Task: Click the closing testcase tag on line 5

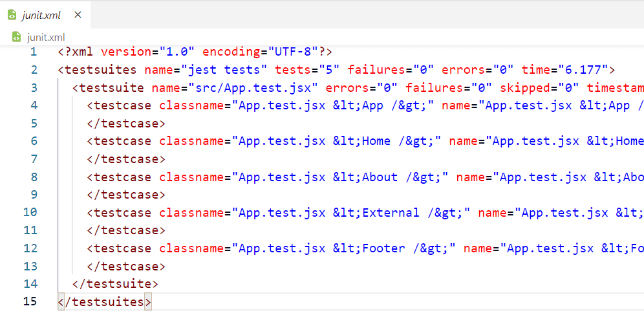Action: click(x=127, y=124)
